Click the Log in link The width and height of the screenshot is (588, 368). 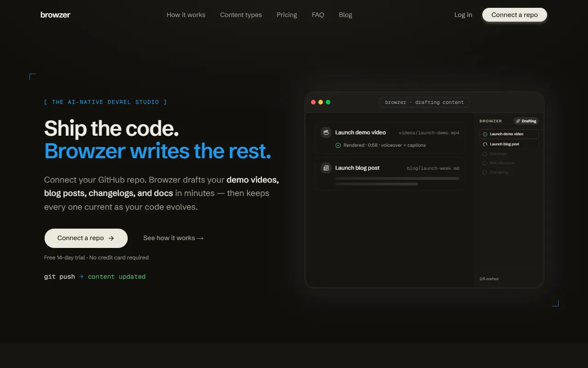pos(463,15)
